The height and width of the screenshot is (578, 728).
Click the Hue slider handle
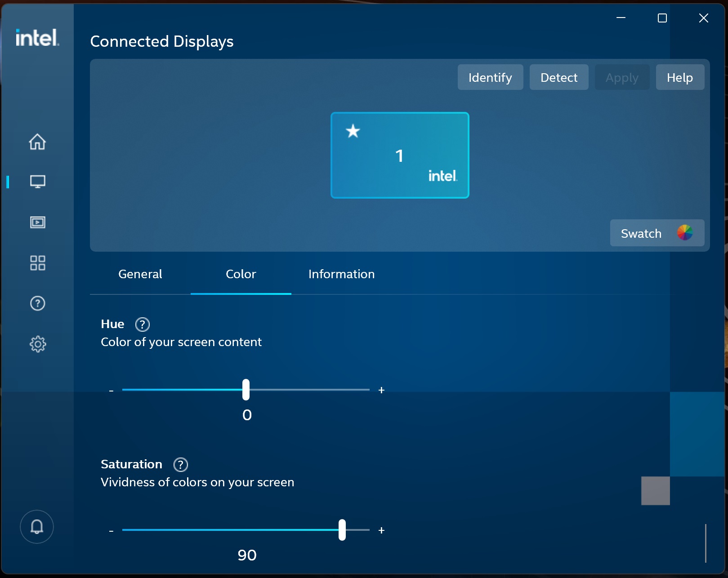pos(246,390)
